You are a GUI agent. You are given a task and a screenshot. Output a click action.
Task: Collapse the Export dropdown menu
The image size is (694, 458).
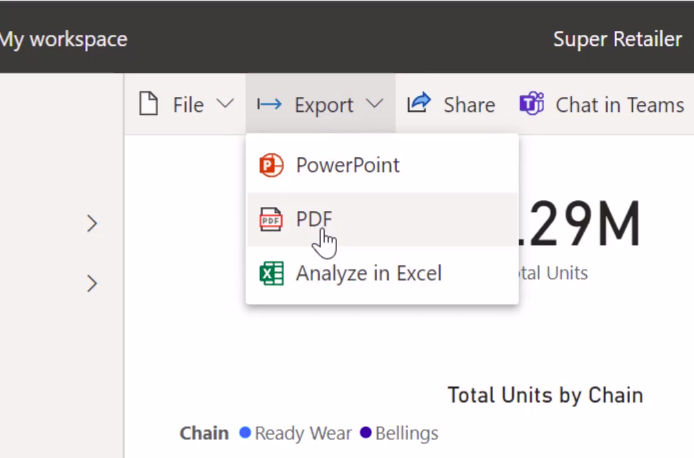(320, 104)
